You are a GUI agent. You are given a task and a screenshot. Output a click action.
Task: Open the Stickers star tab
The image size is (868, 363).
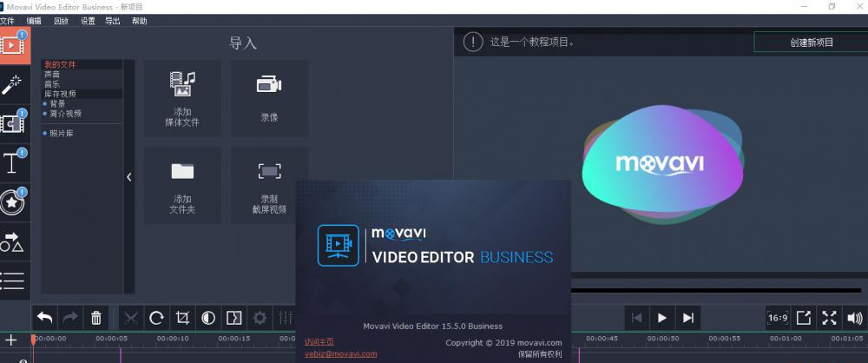pyautogui.click(x=13, y=202)
